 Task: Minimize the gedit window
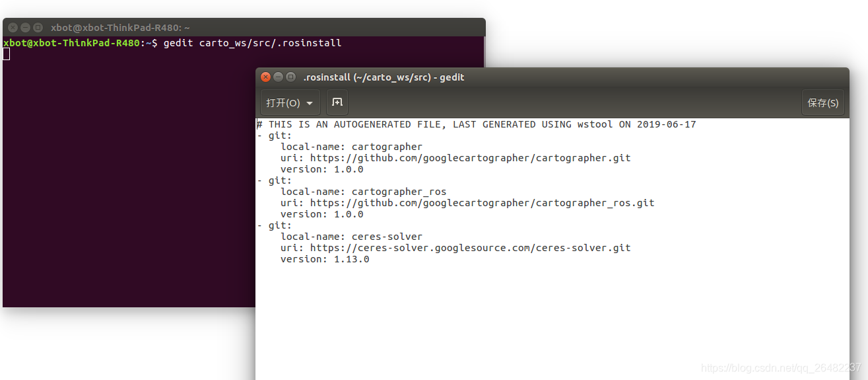coord(278,77)
